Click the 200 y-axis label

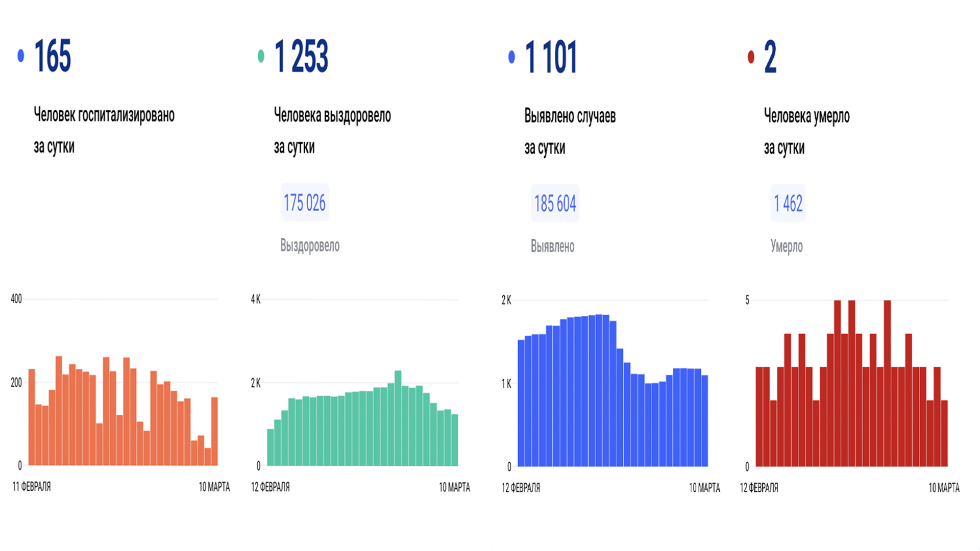click(x=16, y=383)
